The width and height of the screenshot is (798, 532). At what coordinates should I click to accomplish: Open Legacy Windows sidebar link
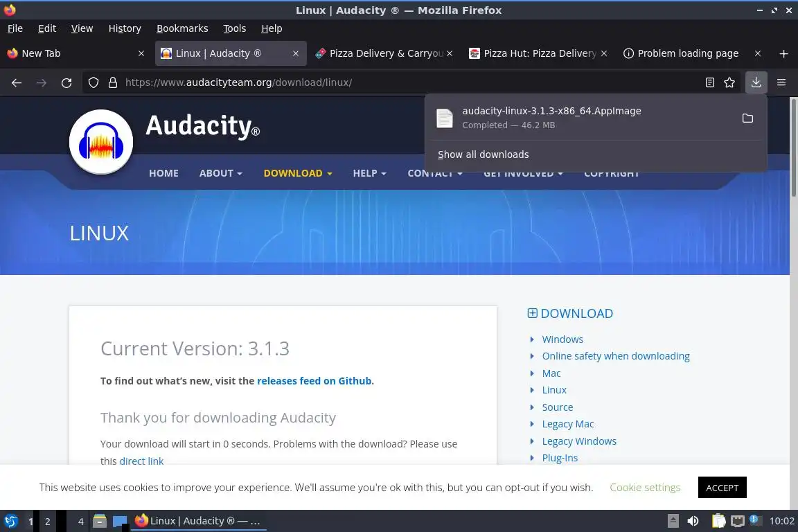(579, 441)
